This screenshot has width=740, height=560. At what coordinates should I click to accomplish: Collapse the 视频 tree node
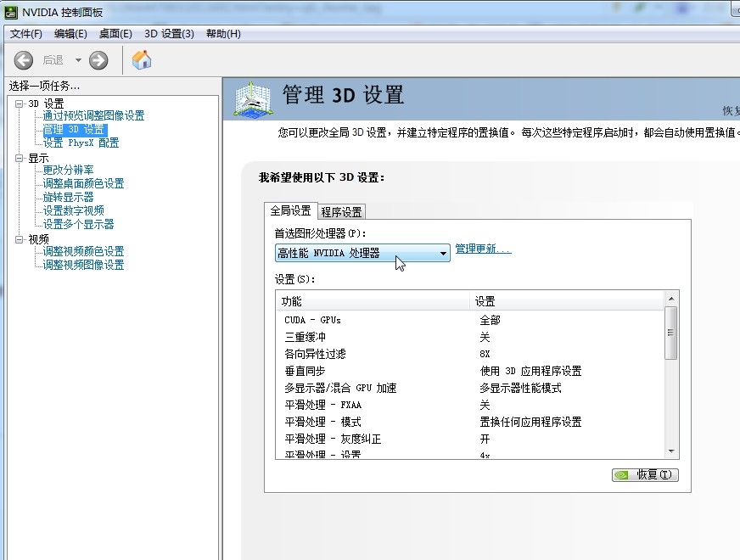20,239
